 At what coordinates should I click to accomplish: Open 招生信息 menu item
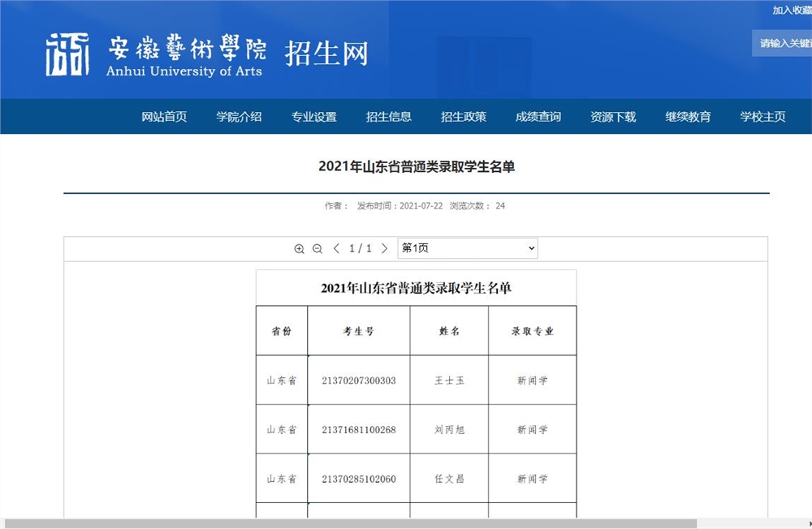388,117
